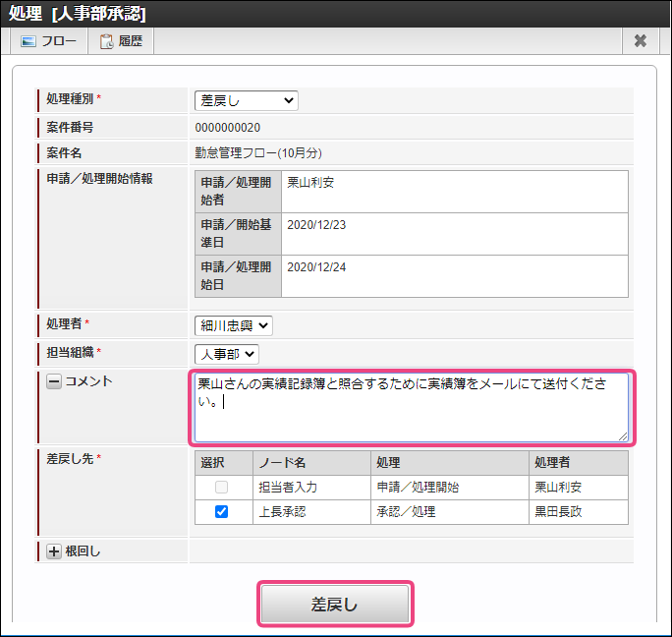Click the 承認/処理 process cell
Image resolution: width=672 pixels, height=637 pixels.
[x=450, y=512]
